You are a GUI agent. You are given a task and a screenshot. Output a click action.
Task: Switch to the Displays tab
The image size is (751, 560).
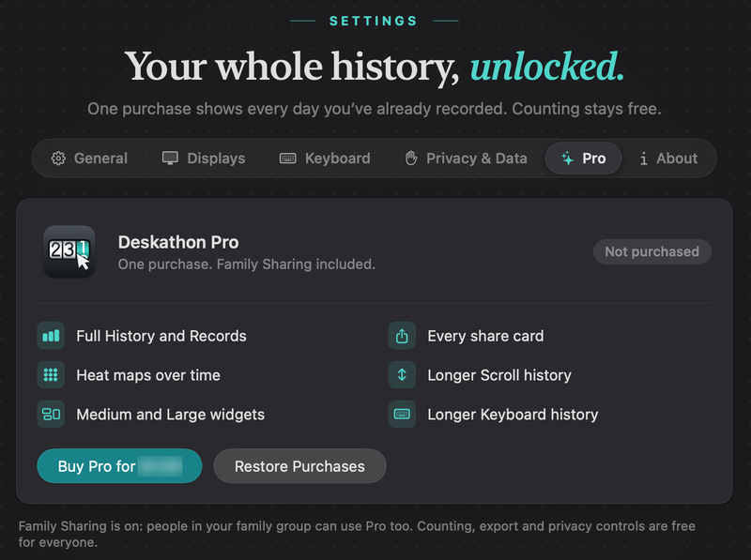[x=204, y=159]
